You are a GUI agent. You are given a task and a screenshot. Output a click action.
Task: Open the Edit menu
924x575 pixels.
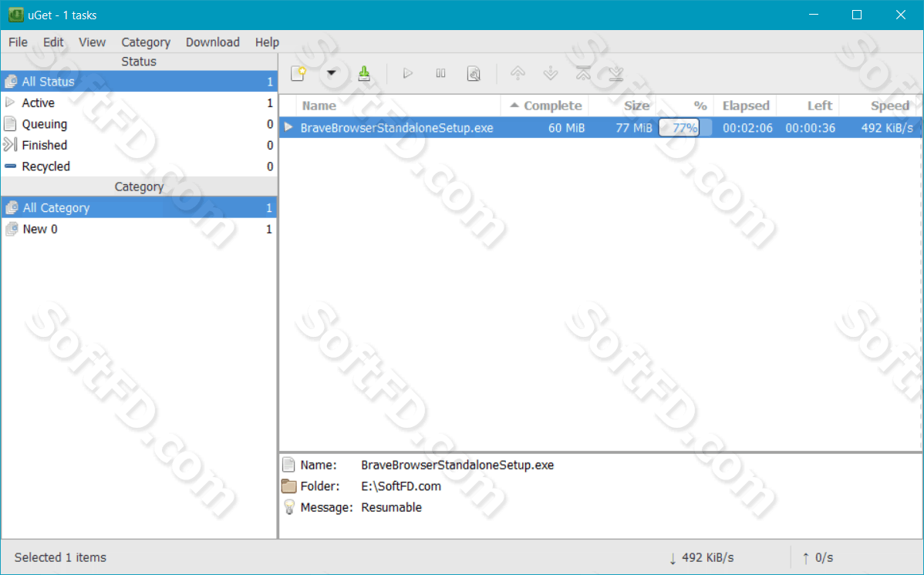53,42
